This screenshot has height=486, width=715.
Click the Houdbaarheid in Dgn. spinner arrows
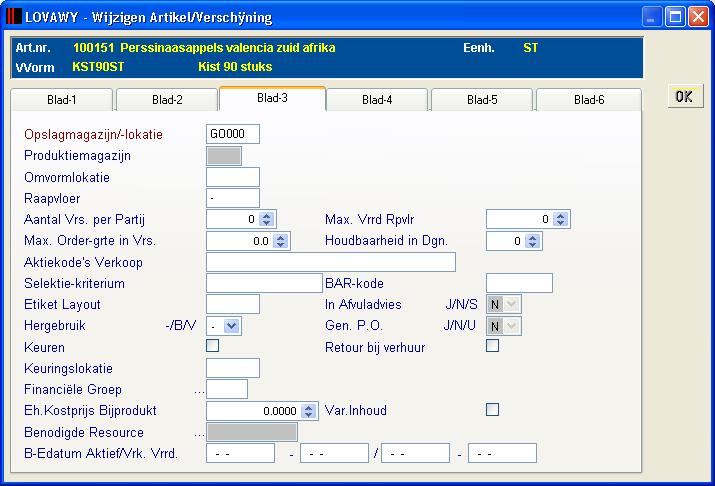pos(533,241)
